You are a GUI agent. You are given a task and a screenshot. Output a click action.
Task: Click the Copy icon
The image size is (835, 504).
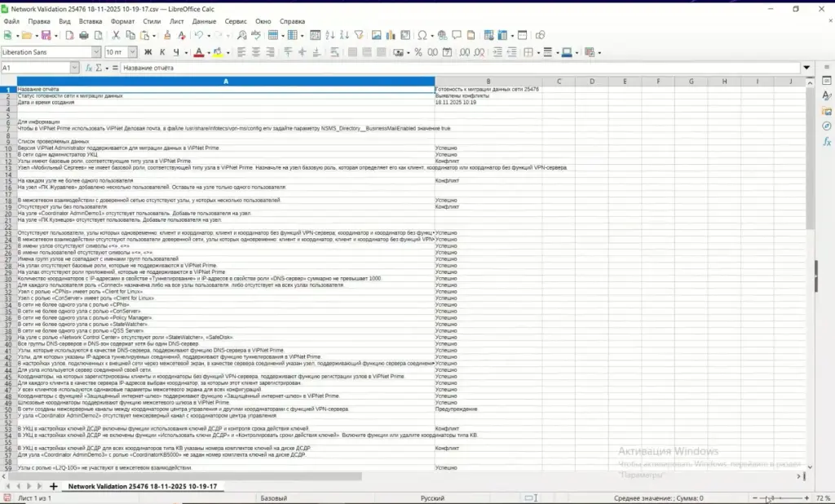(130, 35)
